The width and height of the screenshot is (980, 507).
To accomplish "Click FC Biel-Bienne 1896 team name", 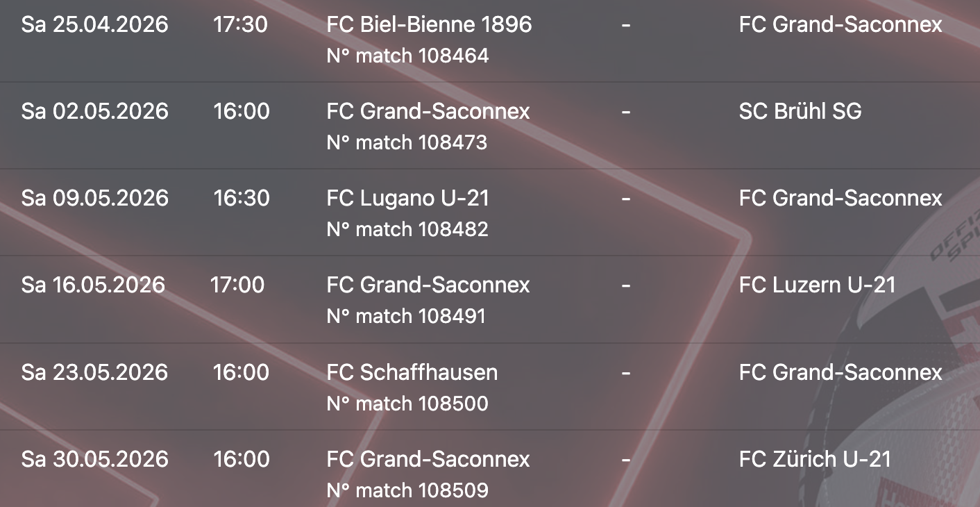I will pos(429,25).
